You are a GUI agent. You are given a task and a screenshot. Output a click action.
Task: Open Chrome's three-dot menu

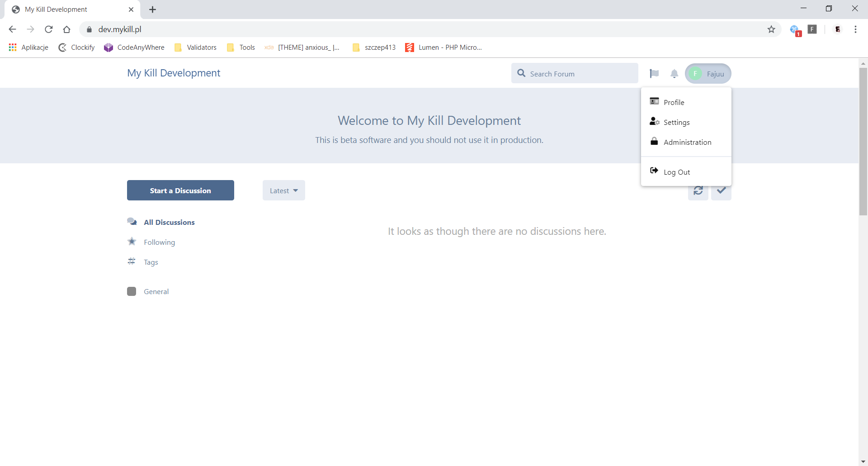855,29
